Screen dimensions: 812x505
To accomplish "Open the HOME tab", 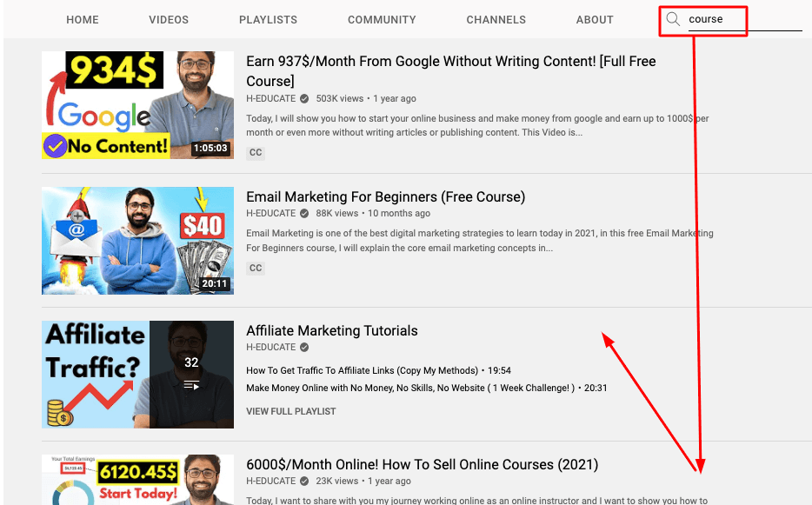I will [83, 20].
